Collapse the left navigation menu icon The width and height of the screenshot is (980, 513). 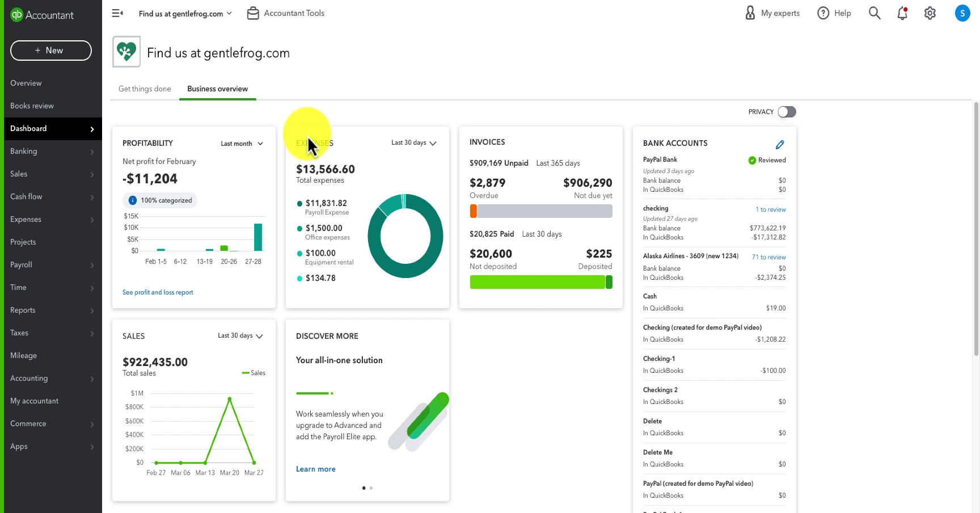point(117,13)
